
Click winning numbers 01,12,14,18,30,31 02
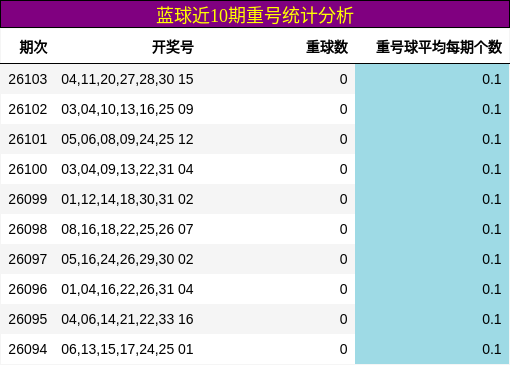127,199
